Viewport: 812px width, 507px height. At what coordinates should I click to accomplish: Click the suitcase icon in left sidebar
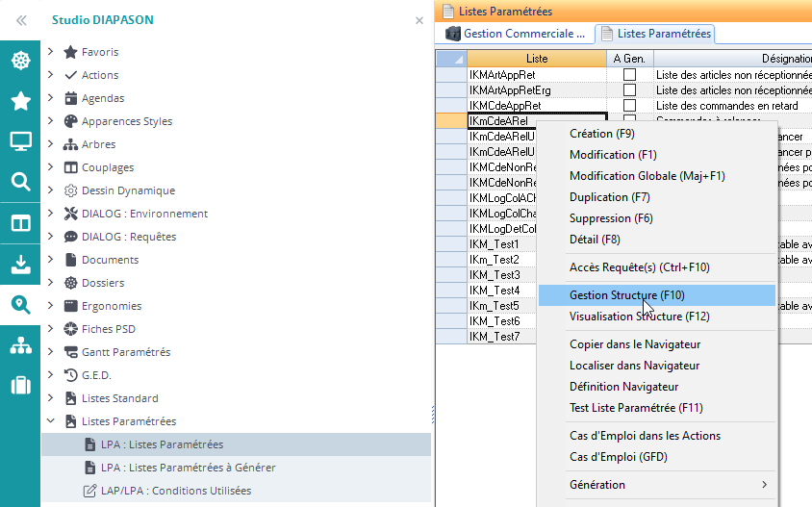tap(20, 386)
